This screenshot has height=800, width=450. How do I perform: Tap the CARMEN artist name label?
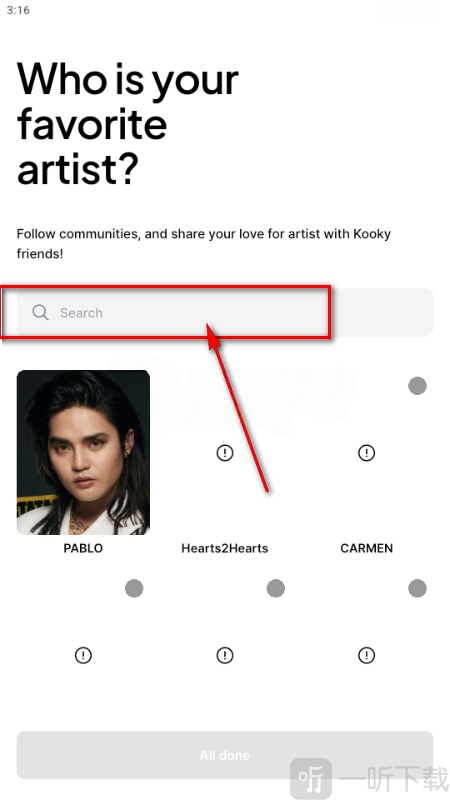point(366,548)
